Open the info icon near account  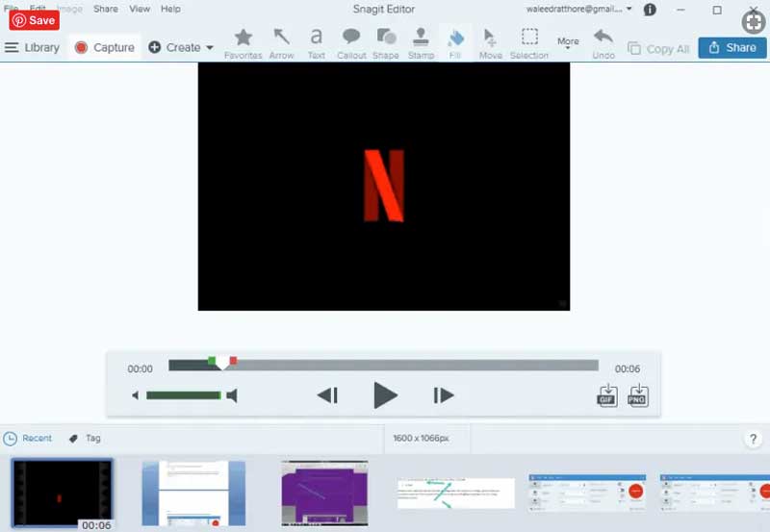coord(650,10)
